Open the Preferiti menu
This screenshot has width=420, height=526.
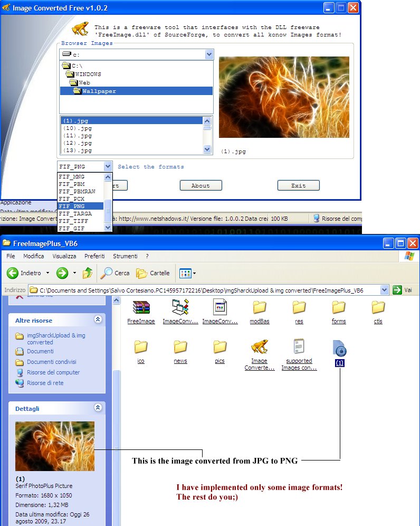click(x=94, y=256)
